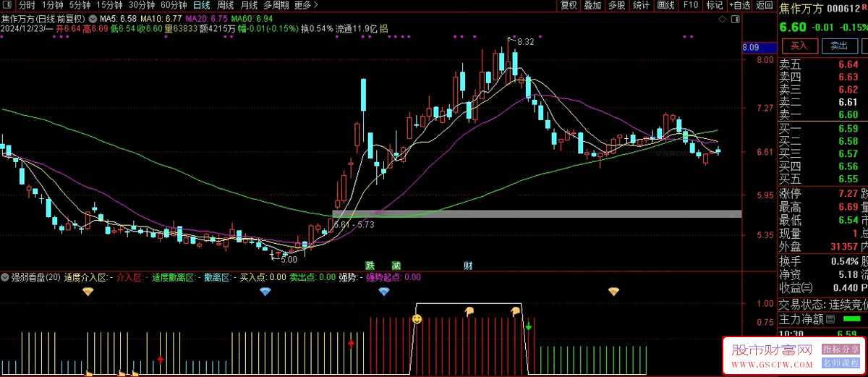Click the first blue diamond in indicator pane
Screen dimensions: 868x377
265,291
